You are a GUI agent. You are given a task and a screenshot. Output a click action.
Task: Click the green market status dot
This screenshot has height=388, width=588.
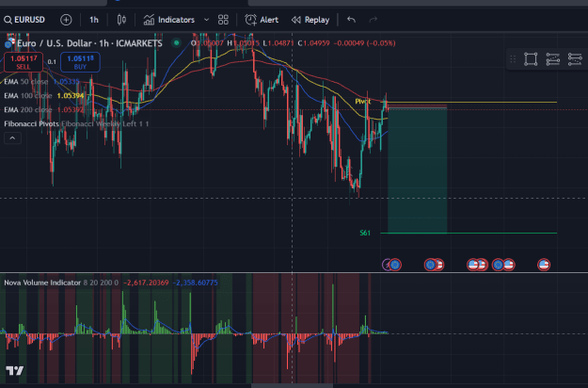(x=176, y=42)
